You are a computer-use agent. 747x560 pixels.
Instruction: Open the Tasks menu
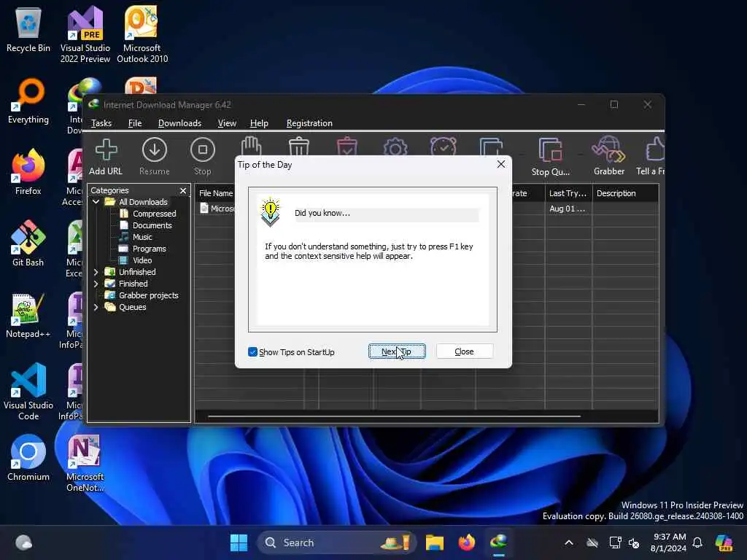[101, 122]
